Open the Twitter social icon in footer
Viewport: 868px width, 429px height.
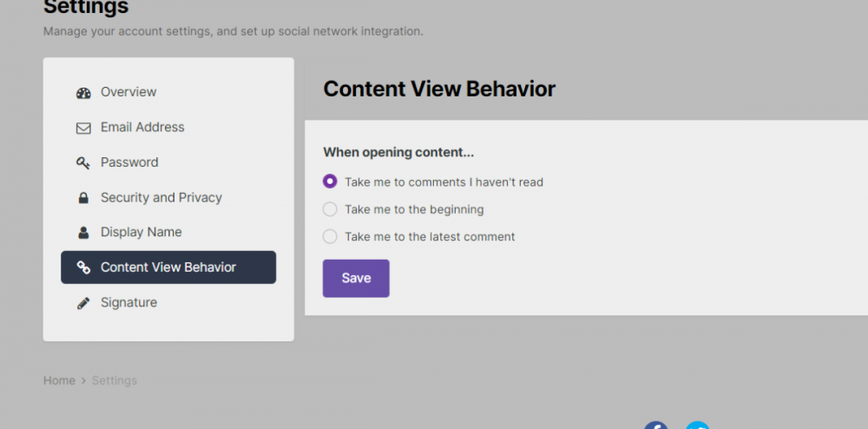[697, 426]
